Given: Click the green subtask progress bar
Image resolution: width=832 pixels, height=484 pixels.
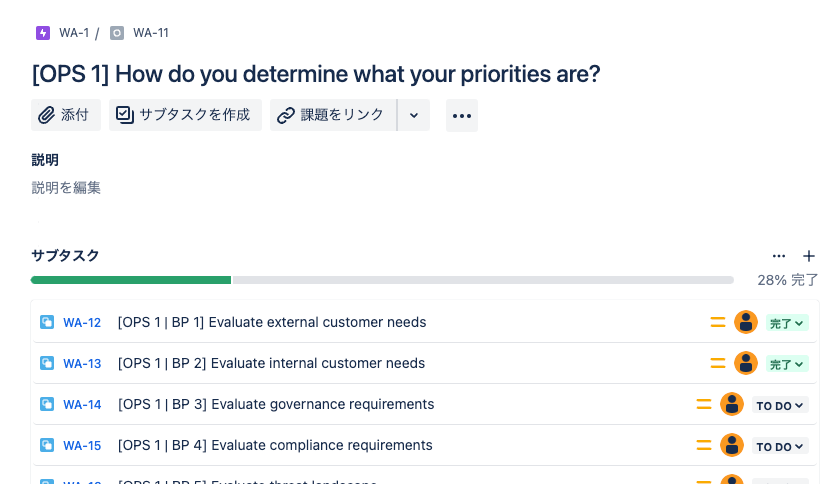Looking at the screenshot, I should (131, 280).
